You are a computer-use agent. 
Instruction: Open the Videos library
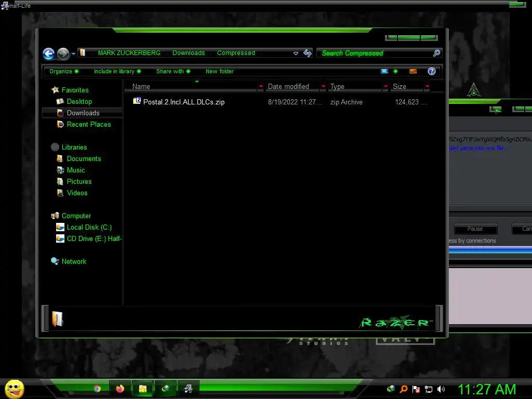pyautogui.click(x=77, y=193)
